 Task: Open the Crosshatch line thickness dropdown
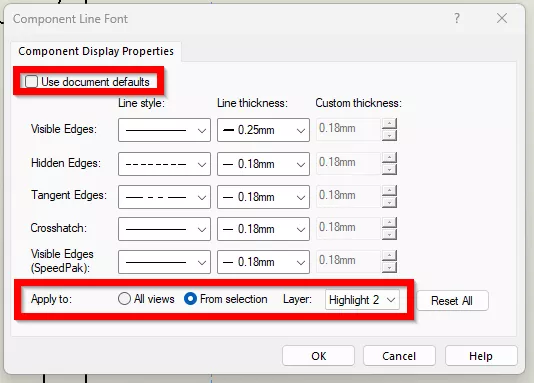pos(263,229)
